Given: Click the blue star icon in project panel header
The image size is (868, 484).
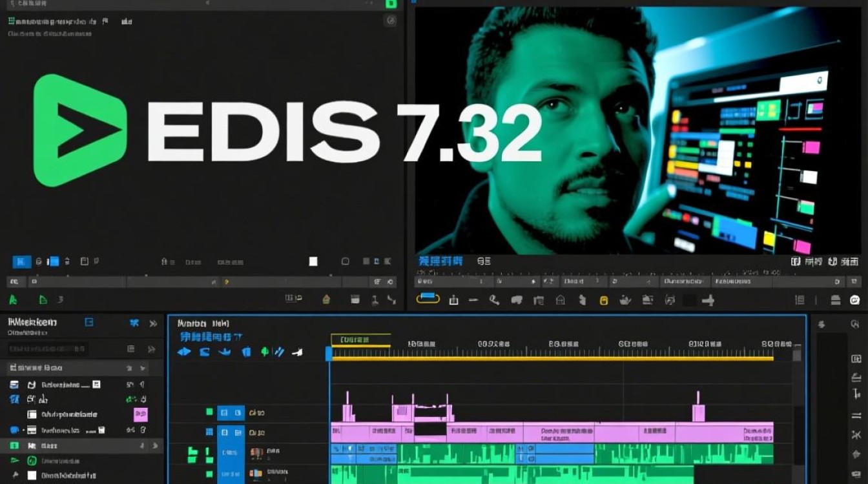Looking at the screenshot, I should click(x=134, y=323).
